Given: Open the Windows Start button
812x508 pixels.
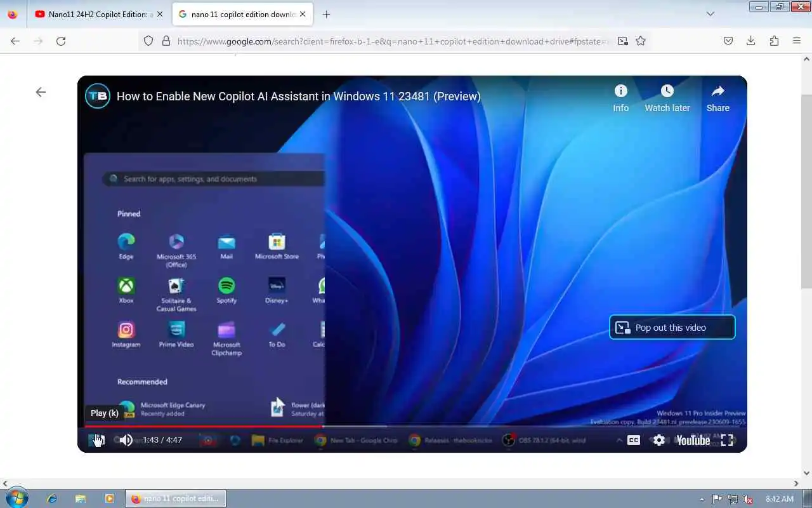Looking at the screenshot, I should [16, 498].
